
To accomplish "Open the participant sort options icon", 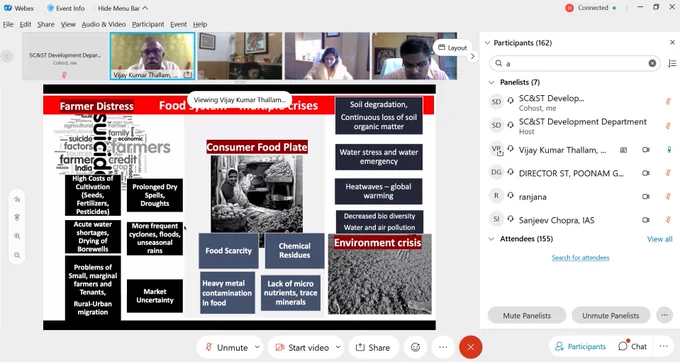I will pyautogui.click(x=672, y=63).
